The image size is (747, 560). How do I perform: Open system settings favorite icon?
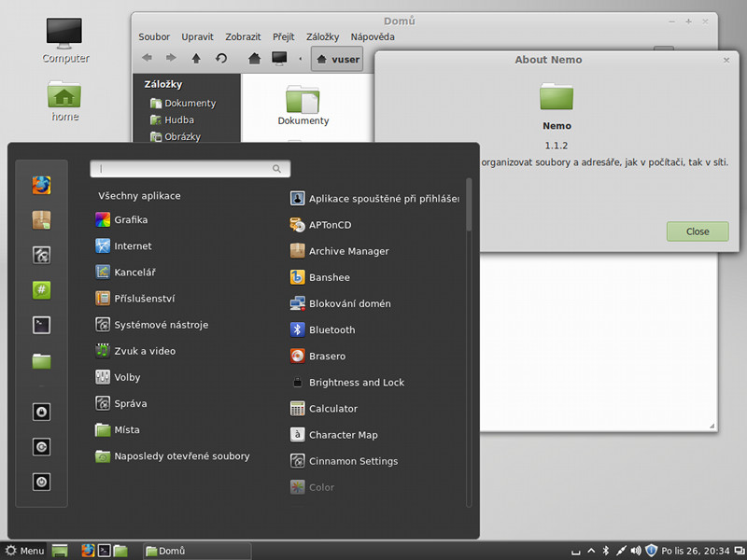click(x=41, y=255)
